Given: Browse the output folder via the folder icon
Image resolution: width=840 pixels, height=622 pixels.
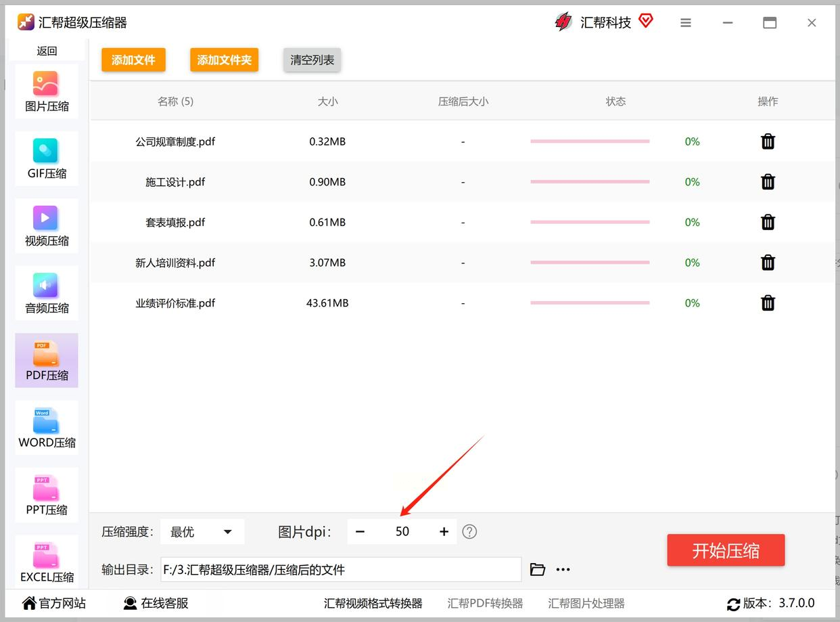Looking at the screenshot, I should [538, 569].
